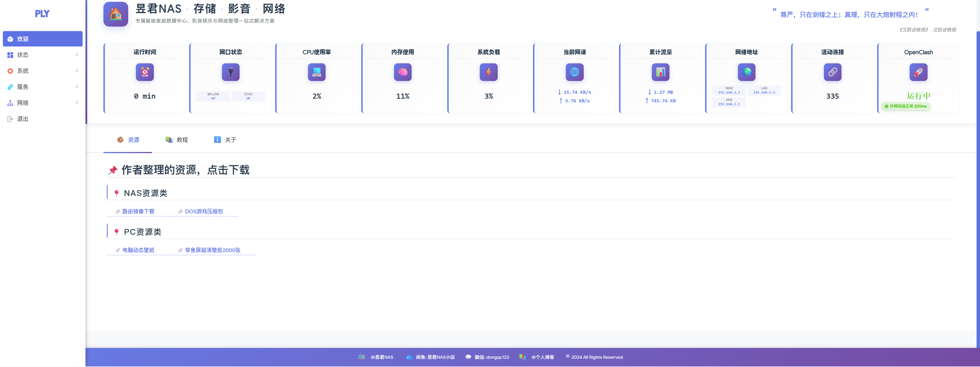Click the house logo icon
Screen dimensions: 980x367
tap(116, 15)
